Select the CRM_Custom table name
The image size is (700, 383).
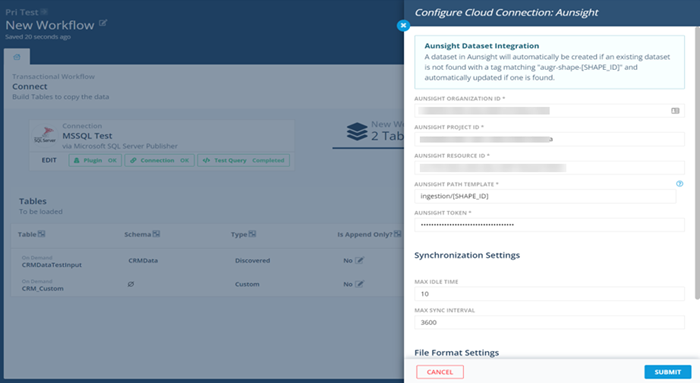point(43,288)
